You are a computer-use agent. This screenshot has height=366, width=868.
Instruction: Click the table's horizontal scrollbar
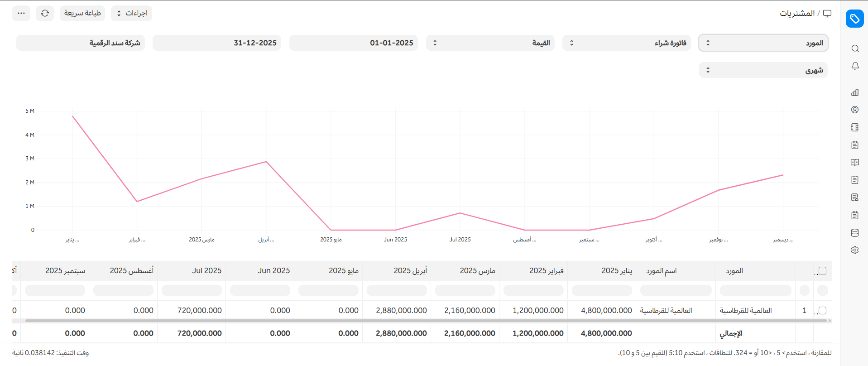tap(426, 321)
